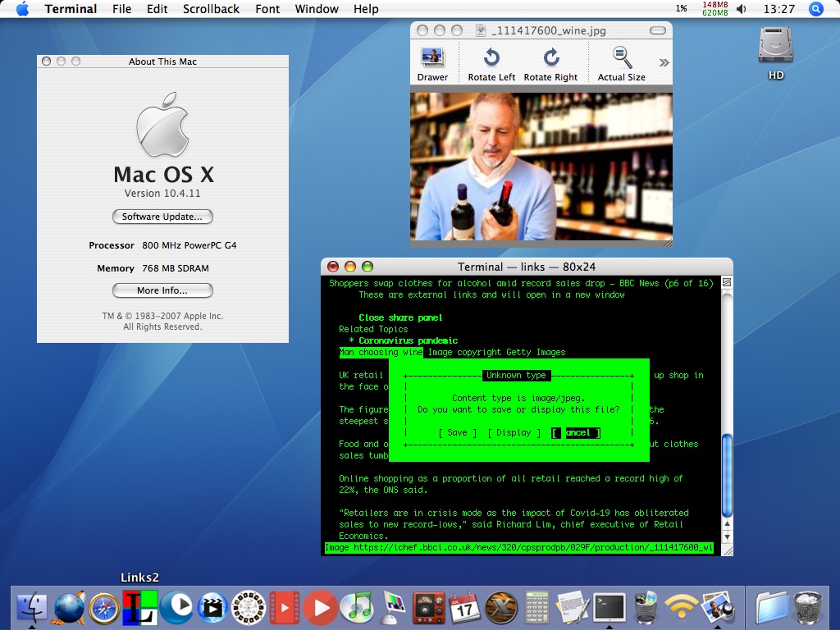
Task: Open red circle play app in Dock
Action: (321, 608)
